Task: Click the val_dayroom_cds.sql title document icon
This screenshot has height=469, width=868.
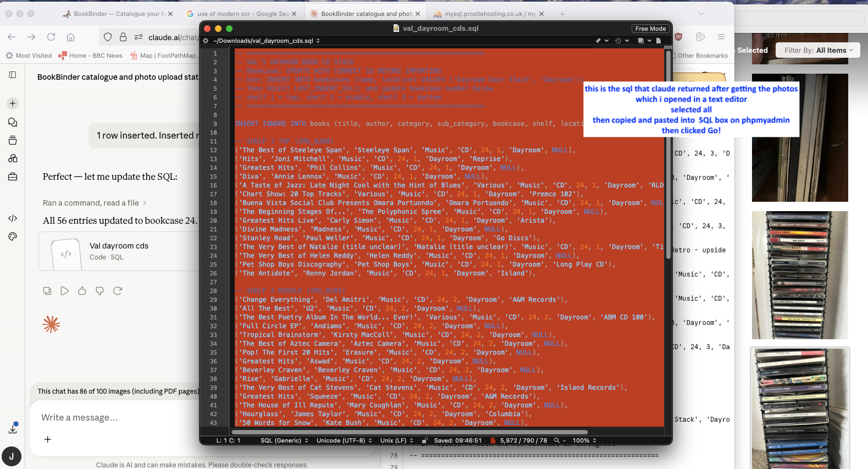Action: pyautogui.click(x=396, y=28)
